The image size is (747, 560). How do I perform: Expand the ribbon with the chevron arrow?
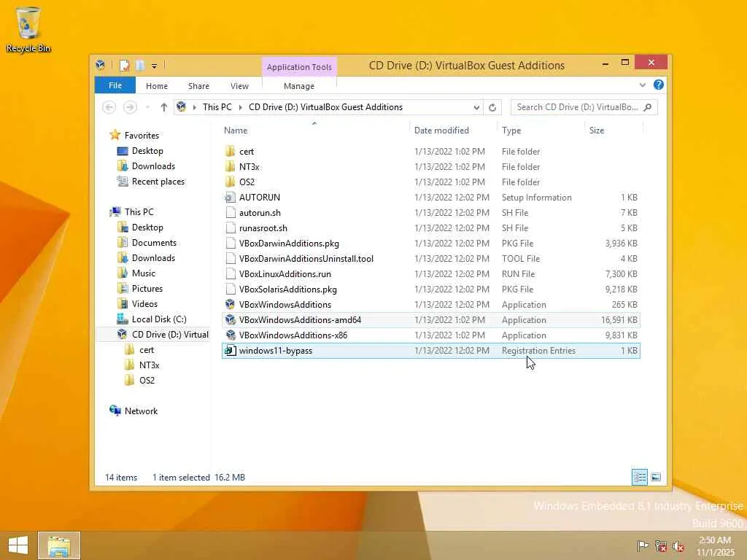(x=642, y=85)
